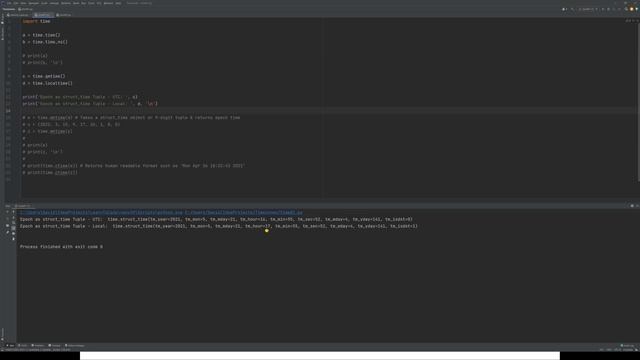Switch to the third editor tab
Image resolution: width=640 pixels, height=360 pixels.
63,15
